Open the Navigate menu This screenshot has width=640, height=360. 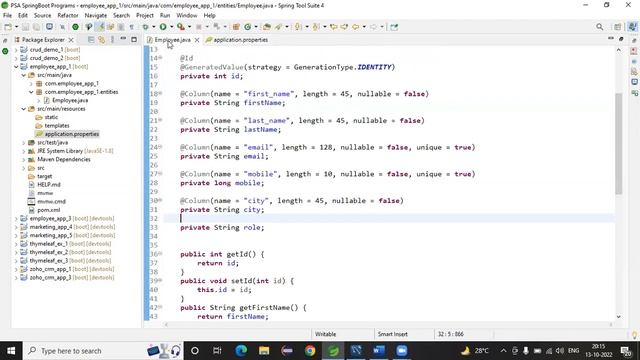(96, 15)
